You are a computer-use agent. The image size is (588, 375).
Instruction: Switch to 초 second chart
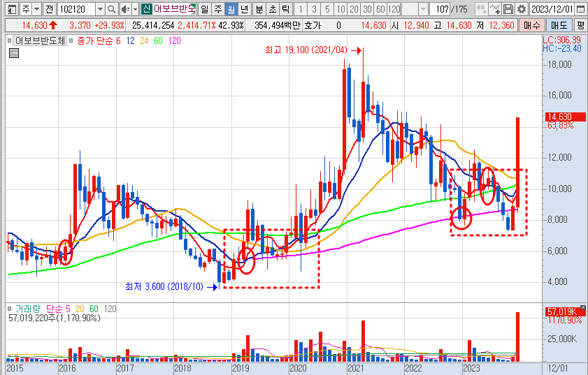coord(273,9)
